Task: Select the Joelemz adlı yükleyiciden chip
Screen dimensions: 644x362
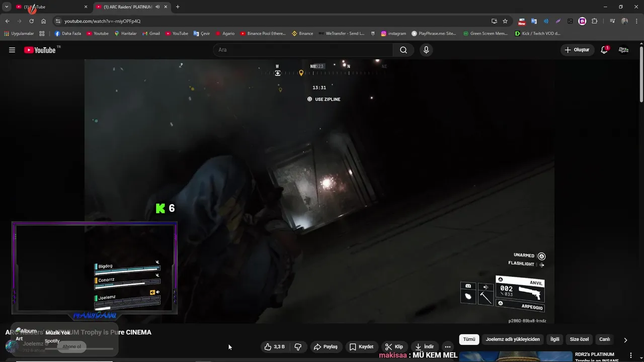Action: pos(513,339)
